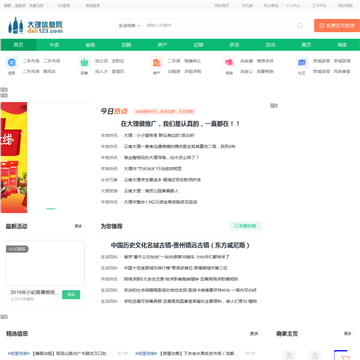Click the 微信登录 link
Image resolution: width=360 pixels, height=360 pixels.
[92, 6]
